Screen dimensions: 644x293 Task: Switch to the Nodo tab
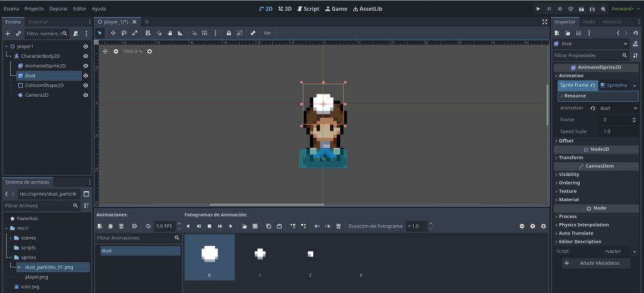point(589,22)
